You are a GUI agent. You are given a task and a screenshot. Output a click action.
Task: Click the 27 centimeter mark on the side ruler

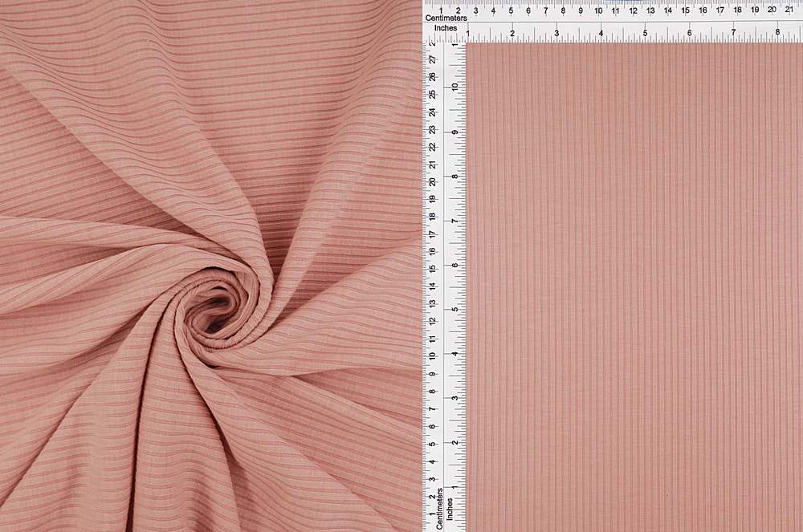pyautogui.click(x=434, y=59)
